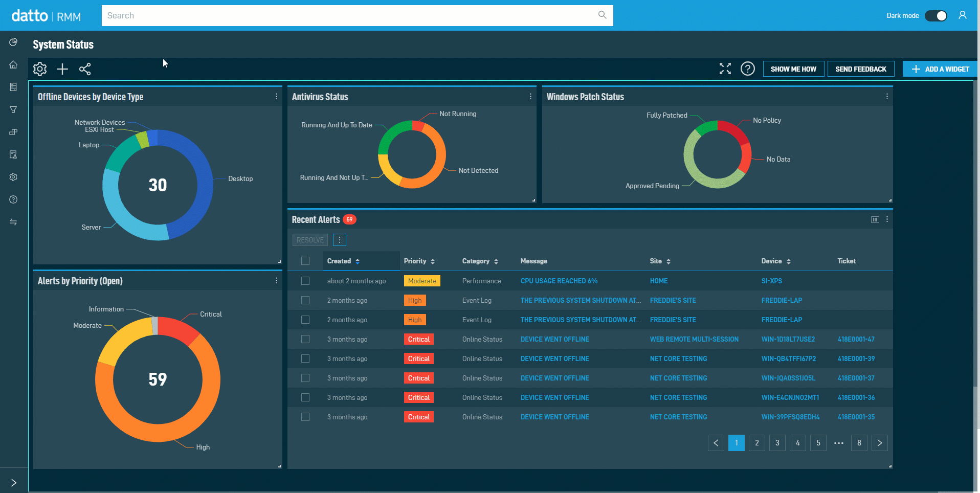
Task: Open alerts page 5
Action: coord(818,443)
